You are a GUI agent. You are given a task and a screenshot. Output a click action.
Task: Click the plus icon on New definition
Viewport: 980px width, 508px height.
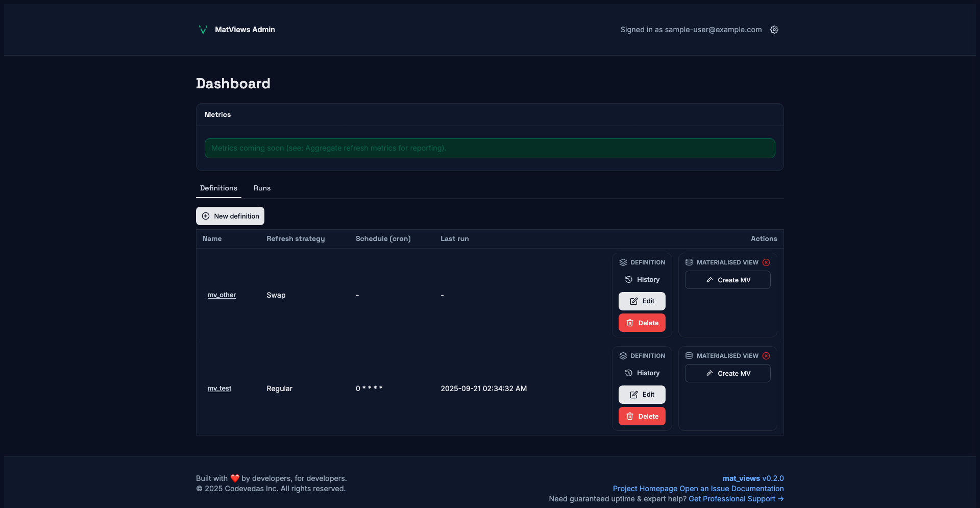pyautogui.click(x=206, y=216)
